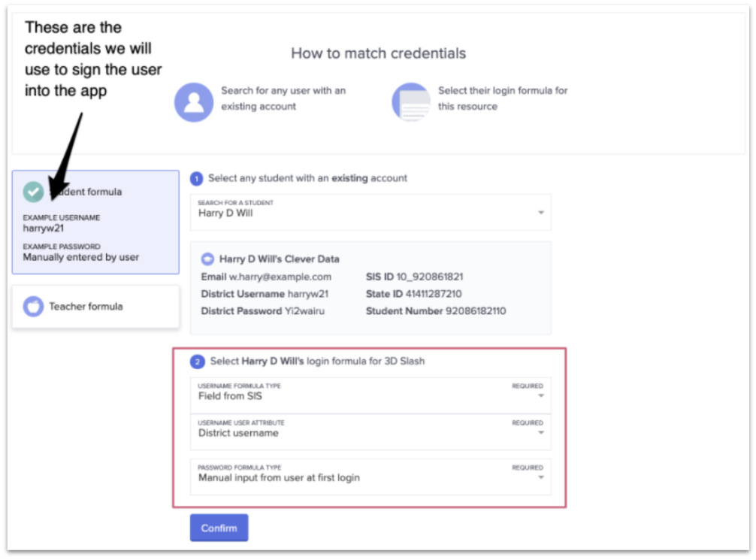Click the apple icon beside Teacher formula
This screenshot has width=756, height=560.
click(33, 307)
